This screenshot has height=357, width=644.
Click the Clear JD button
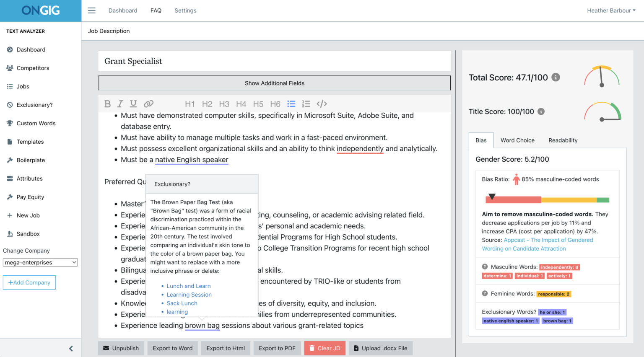pyautogui.click(x=325, y=348)
